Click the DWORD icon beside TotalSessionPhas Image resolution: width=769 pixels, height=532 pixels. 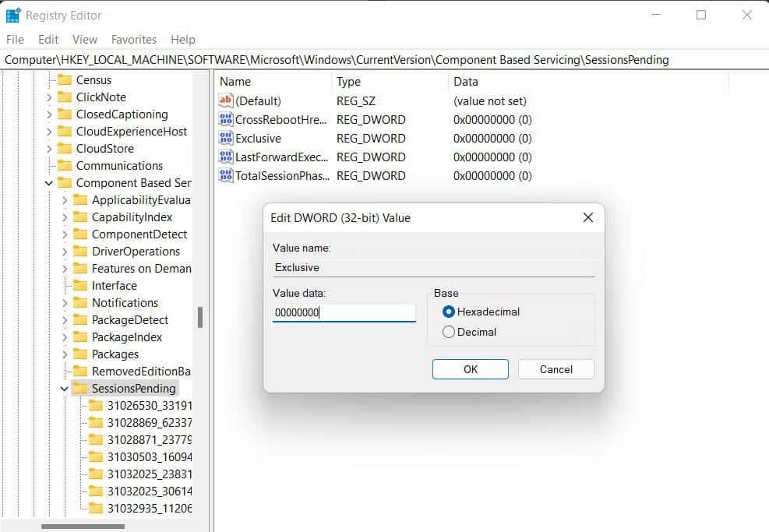click(225, 175)
